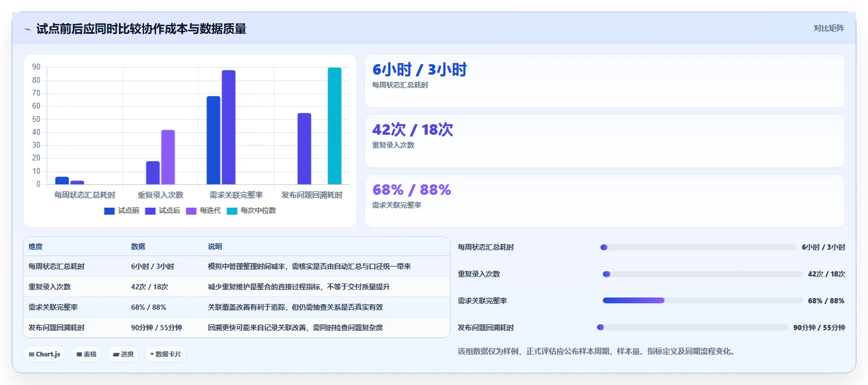
Task: Click the 6 bar for 每周状态汇总耗时
Action: [x=62, y=180]
